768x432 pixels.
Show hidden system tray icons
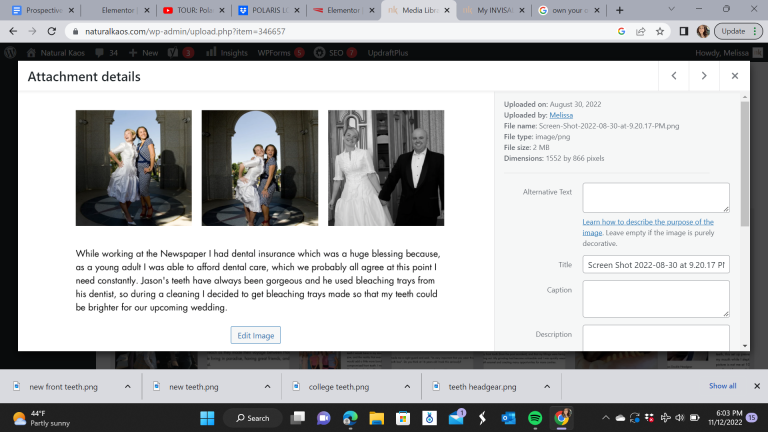606,418
